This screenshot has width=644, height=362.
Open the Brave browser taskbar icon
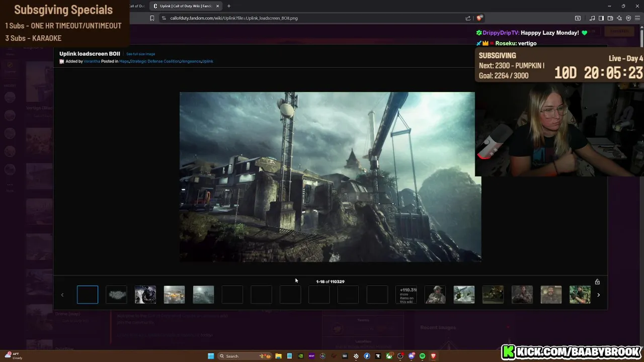tap(434, 356)
